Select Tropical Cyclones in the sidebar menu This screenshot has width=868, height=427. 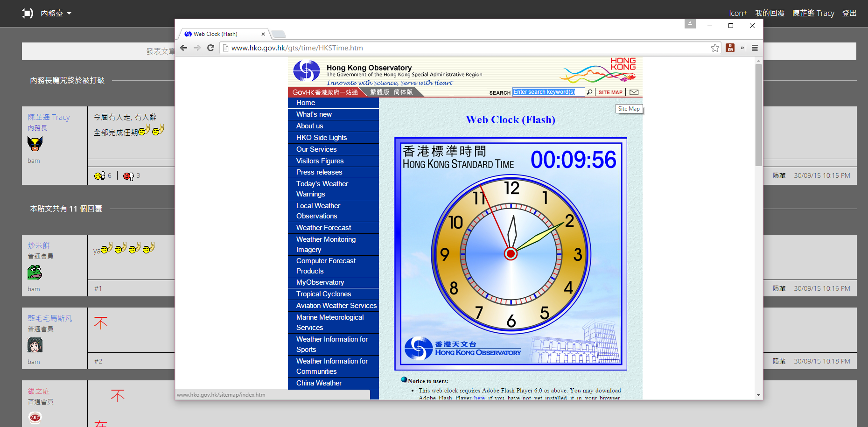coord(323,294)
